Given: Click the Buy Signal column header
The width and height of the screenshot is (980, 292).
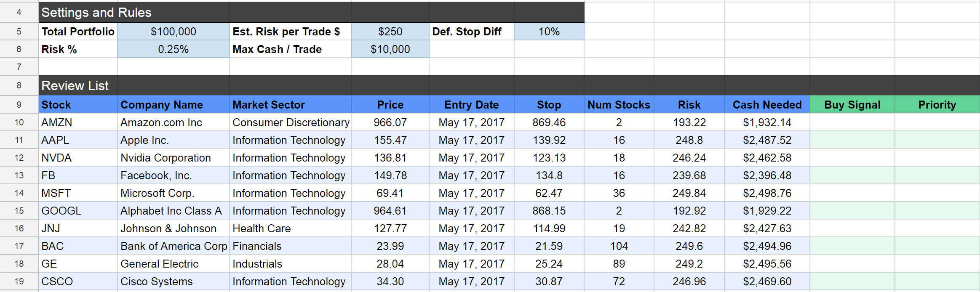Looking at the screenshot, I should [852, 105].
